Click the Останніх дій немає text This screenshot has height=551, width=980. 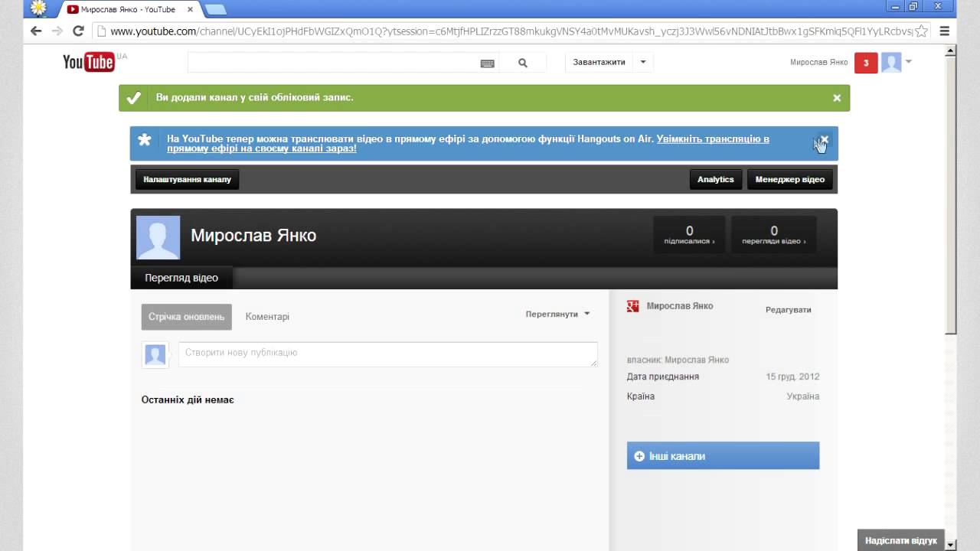[x=188, y=400]
